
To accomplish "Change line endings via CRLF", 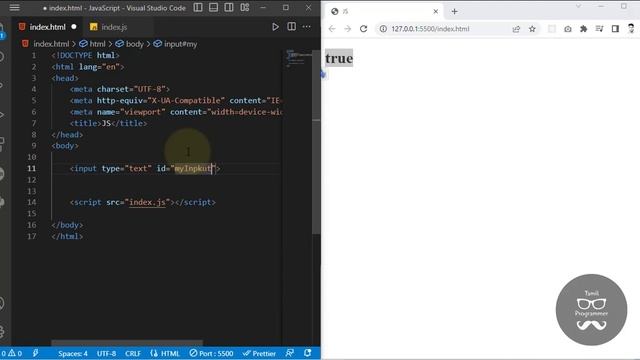I will (x=133, y=353).
